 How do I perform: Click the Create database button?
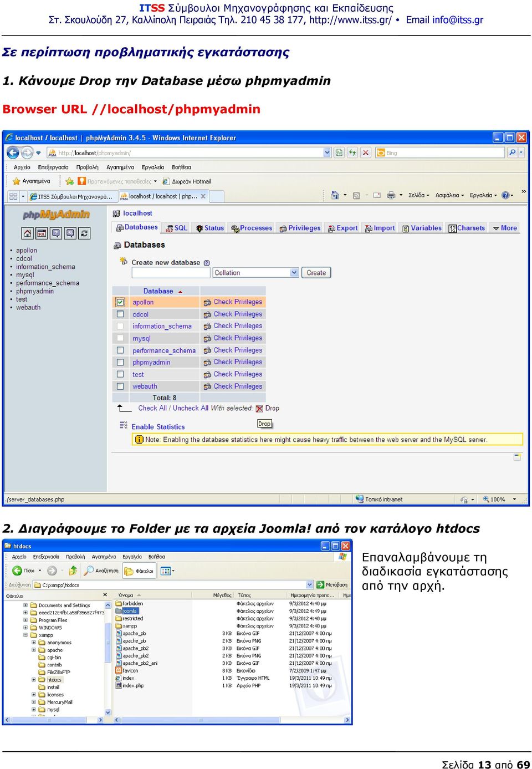click(x=316, y=273)
